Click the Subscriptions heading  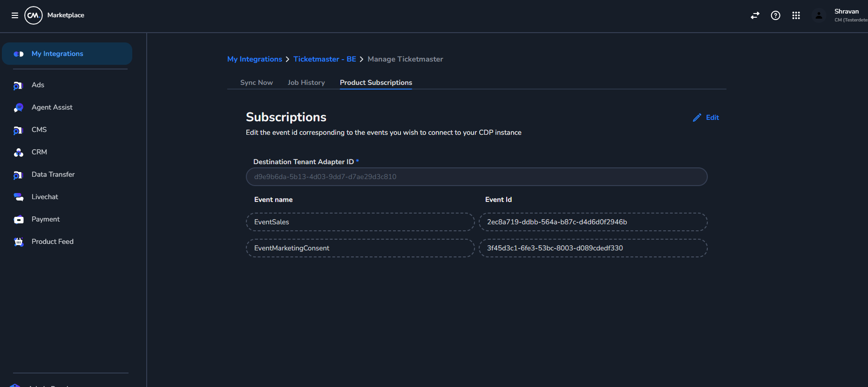(x=286, y=117)
